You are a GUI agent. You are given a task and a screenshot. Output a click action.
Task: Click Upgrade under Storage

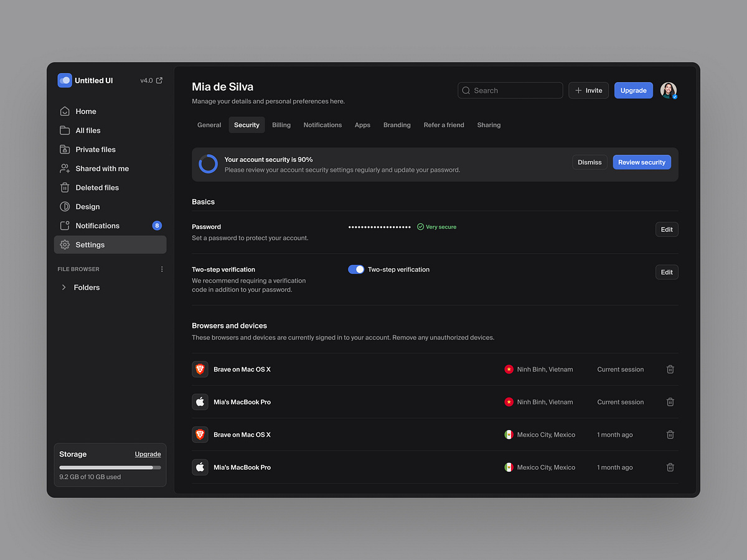click(x=148, y=454)
